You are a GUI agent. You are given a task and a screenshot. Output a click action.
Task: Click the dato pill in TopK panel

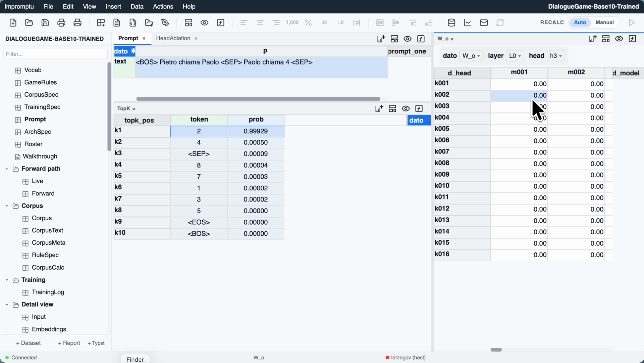419,120
